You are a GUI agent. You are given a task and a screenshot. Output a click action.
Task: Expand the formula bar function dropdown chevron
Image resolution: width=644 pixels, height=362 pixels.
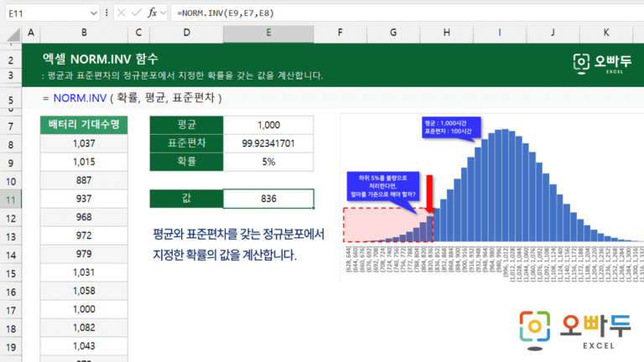point(163,13)
